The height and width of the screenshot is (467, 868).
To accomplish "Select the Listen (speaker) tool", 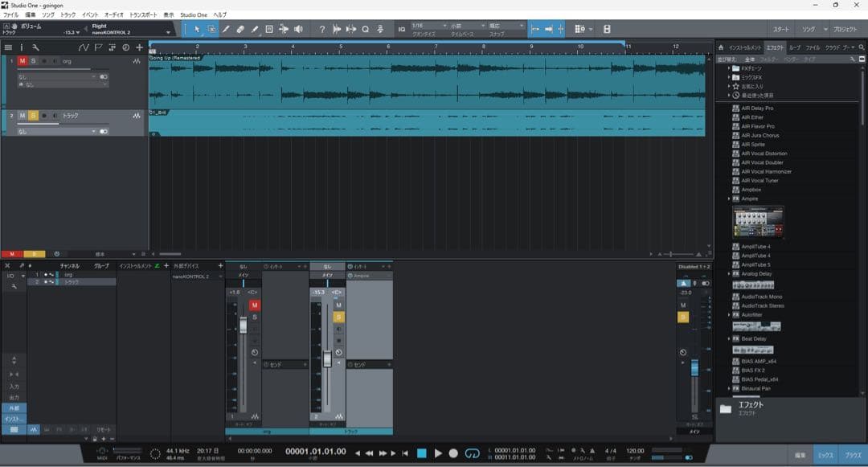I will pos(298,29).
